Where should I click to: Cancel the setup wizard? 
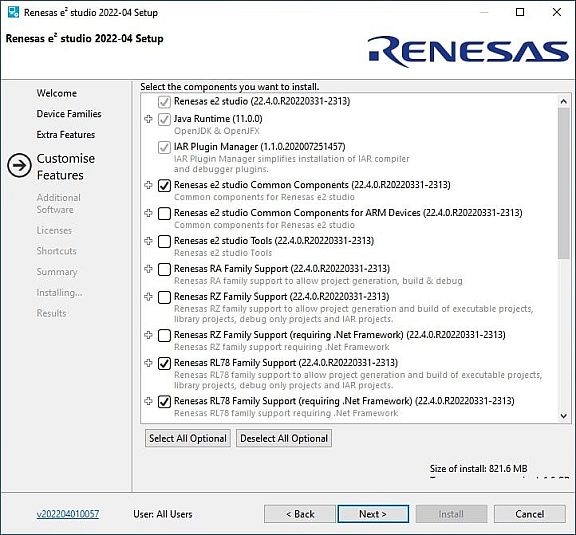coord(529,514)
